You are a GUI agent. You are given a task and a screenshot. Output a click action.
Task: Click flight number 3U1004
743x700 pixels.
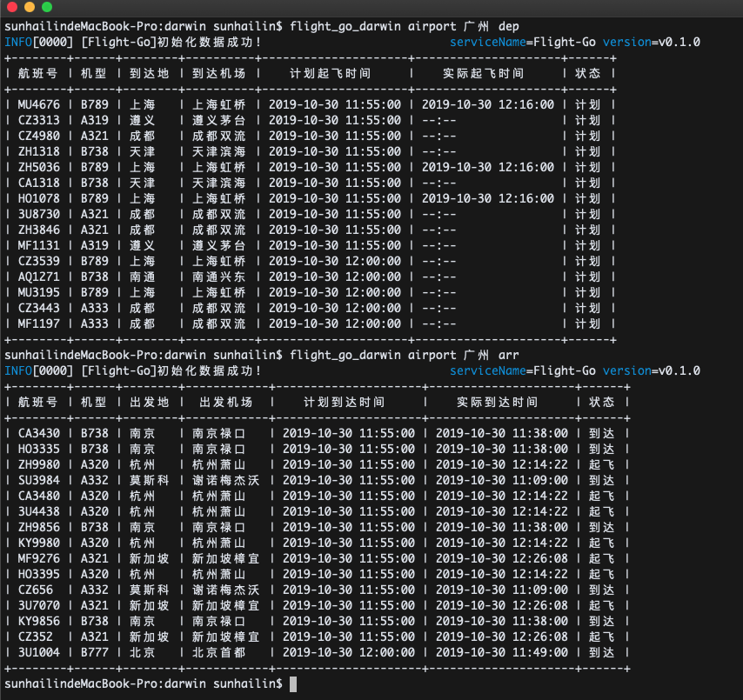point(39,652)
